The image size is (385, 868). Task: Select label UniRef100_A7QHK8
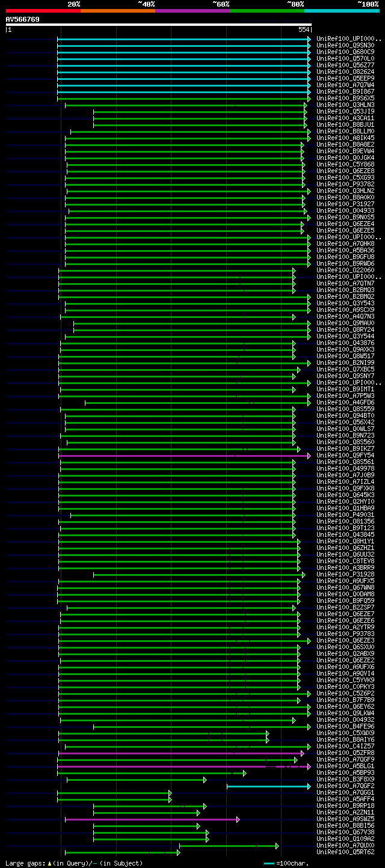coord(345,243)
